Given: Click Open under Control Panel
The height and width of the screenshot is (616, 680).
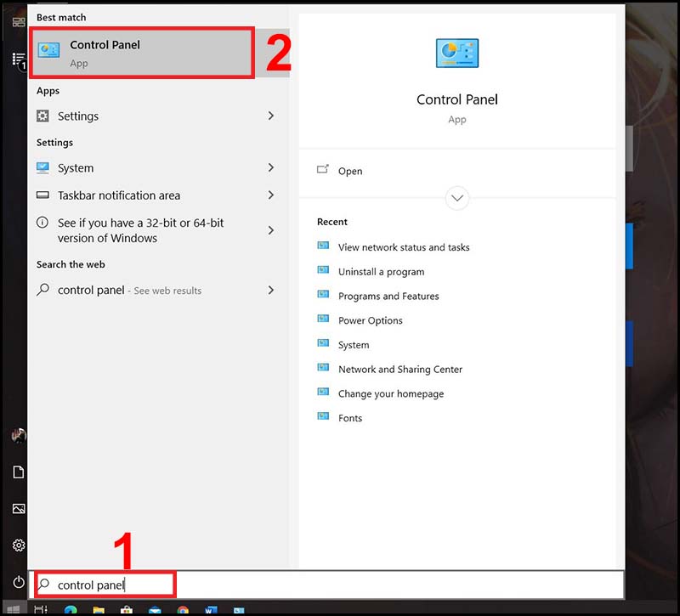Looking at the screenshot, I should pyautogui.click(x=349, y=171).
